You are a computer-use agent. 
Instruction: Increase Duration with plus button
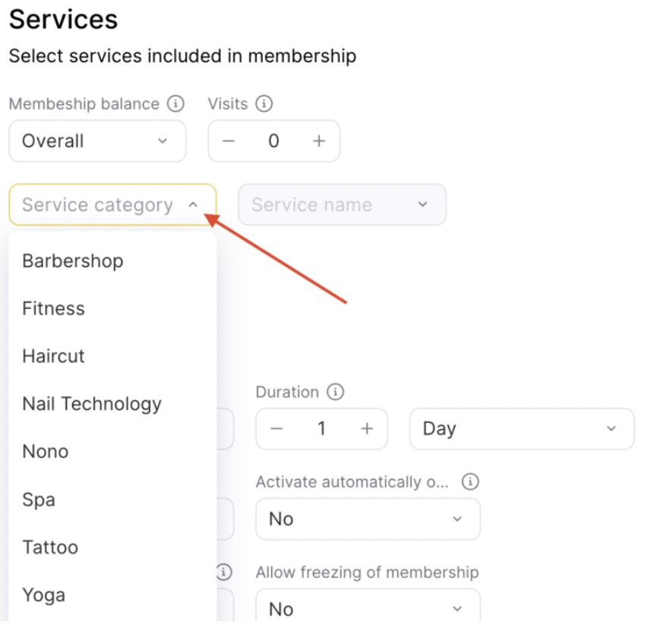tap(367, 429)
